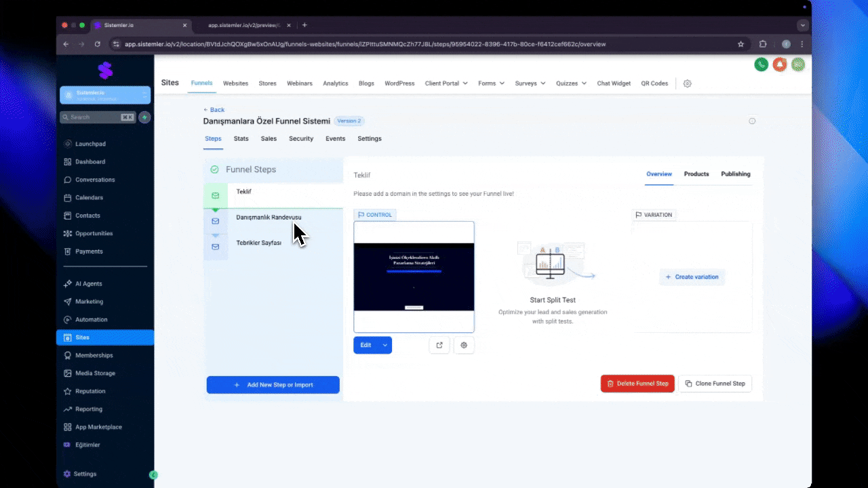Click the Sites settings gear near QR Codes

(x=687, y=83)
